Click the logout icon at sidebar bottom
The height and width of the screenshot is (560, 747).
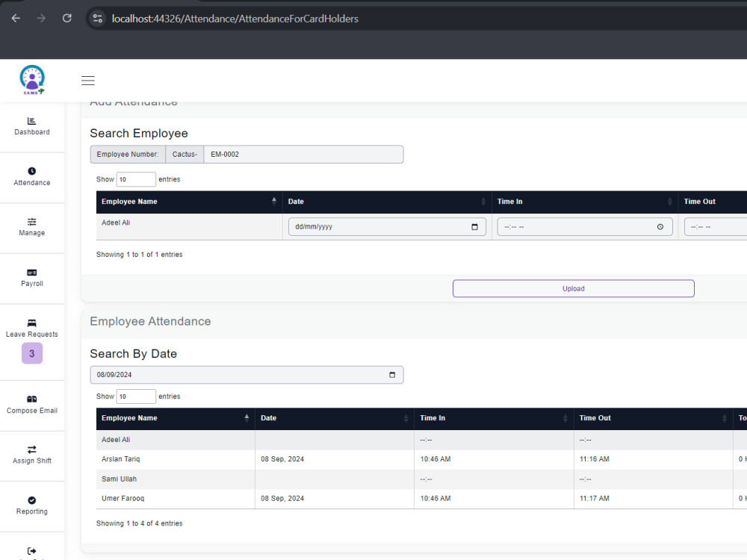click(x=32, y=551)
